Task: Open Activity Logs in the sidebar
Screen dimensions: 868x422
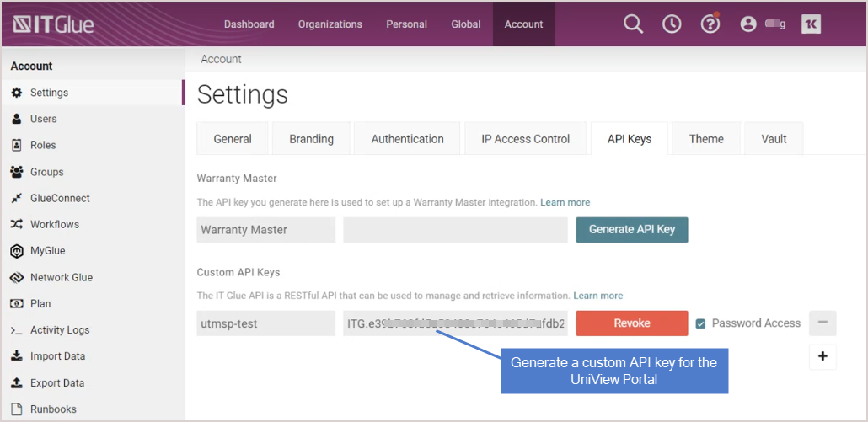Action: click(x=60, y=330)
